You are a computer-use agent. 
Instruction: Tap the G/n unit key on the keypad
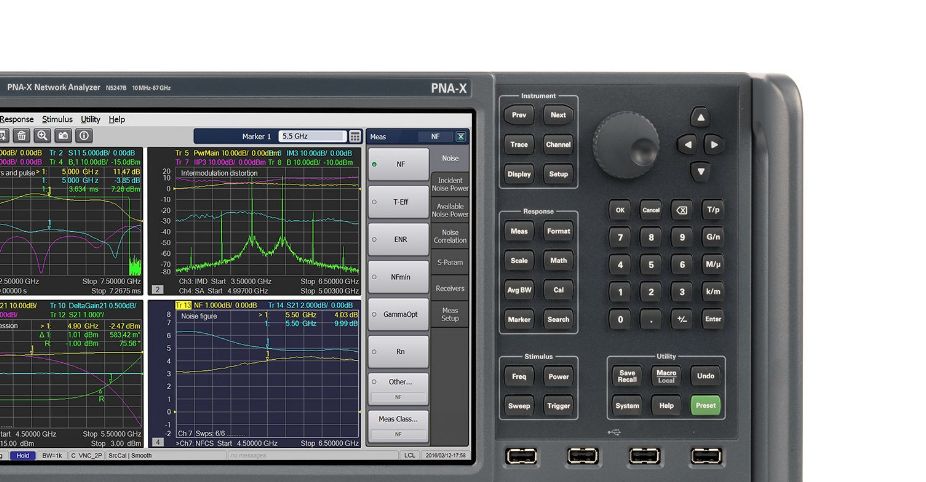pyautogui.click(x=713, y=237)
